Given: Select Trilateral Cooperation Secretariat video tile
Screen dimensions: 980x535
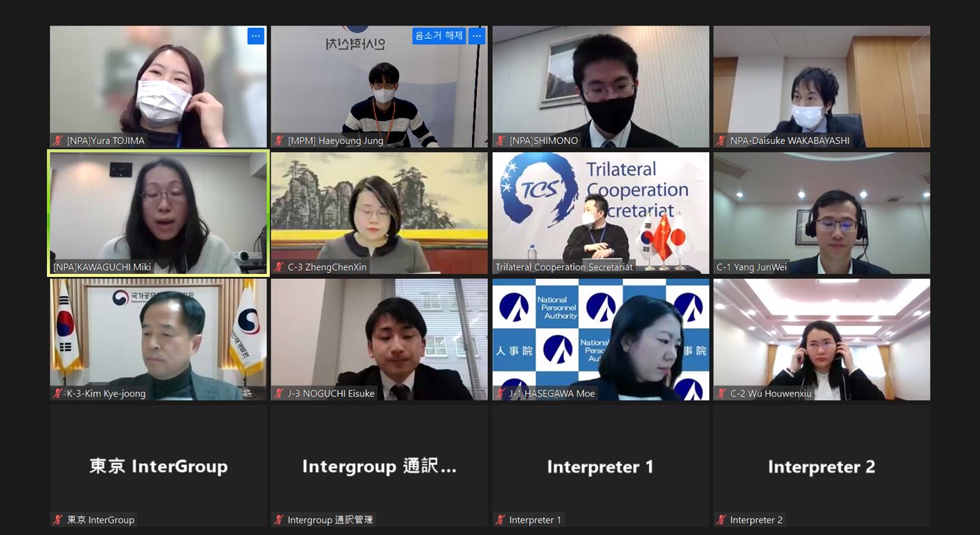Looking at the screenshot, I should (601, 213).
